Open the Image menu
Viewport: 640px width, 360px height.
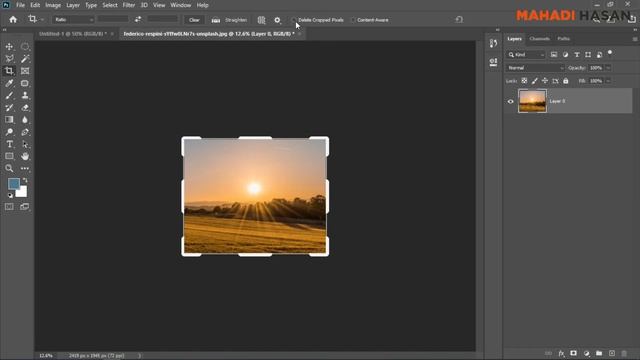coord(53,5)
